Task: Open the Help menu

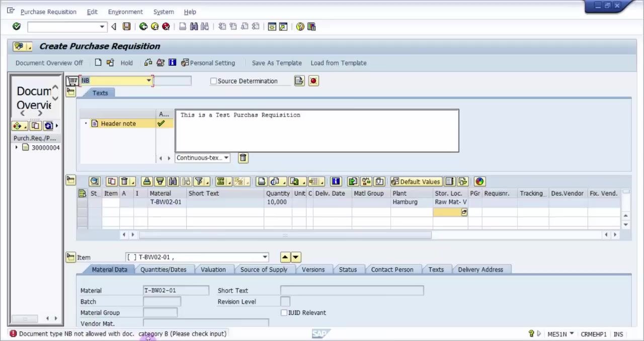Action: click(190, 12)
